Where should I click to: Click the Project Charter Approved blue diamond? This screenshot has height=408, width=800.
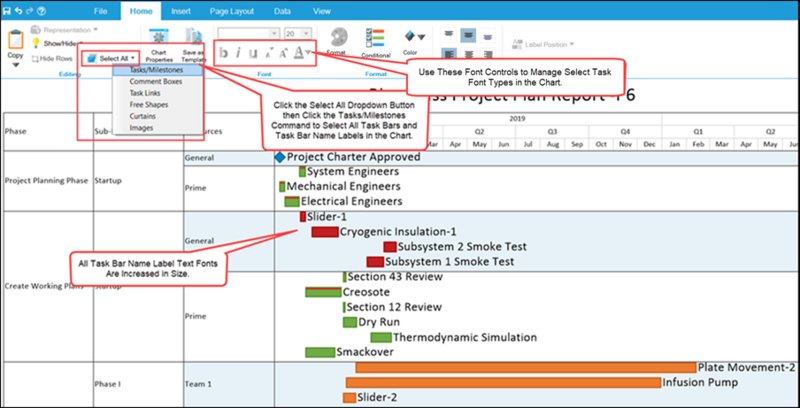coord(280,158)
